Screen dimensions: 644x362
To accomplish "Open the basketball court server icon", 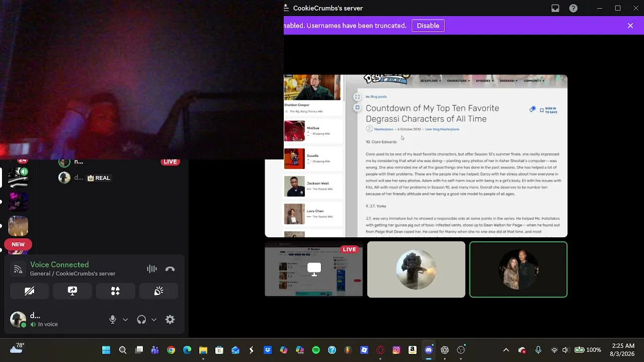I will [x=18, y=226].
